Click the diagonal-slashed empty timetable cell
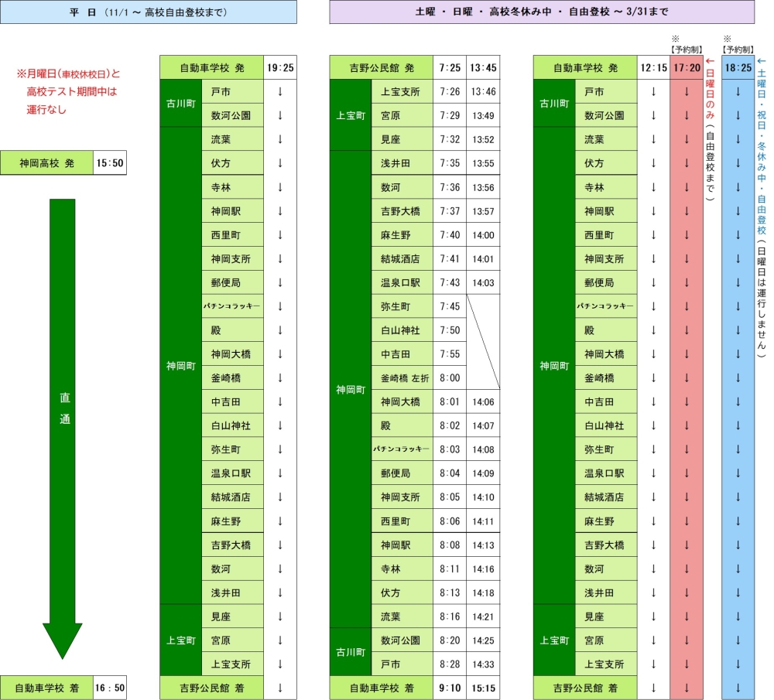This screenshot has width=774, height=700. (483, 342)
